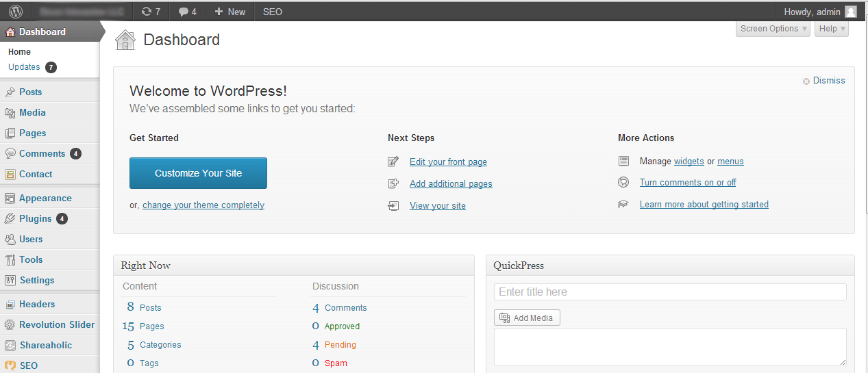Open Updates in Dashboard submenu
The height and width of the screenshot is (373, 868).
(x=24, y=67)
